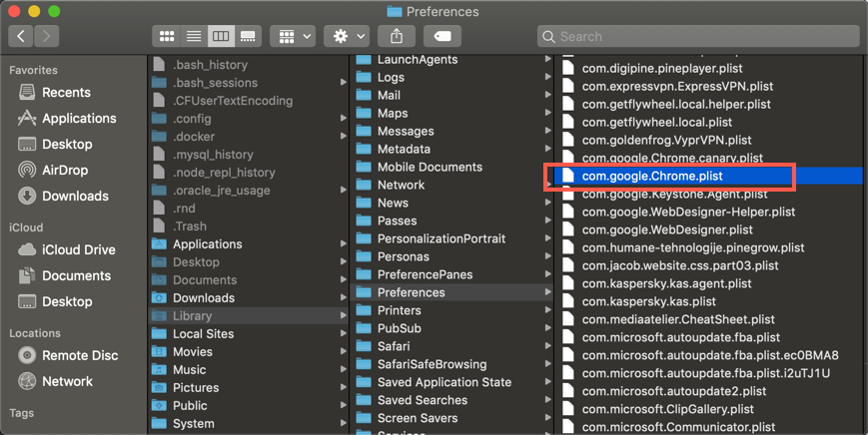Select iCloud Drive in sidebar
Screen dimensions: 868x435
pos(78,249)
